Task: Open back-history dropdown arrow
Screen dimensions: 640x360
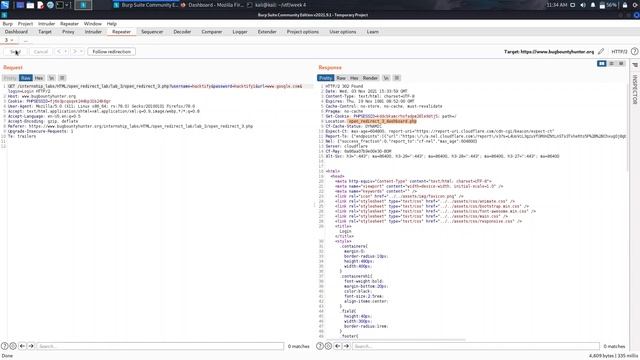Action: [65, 52]
